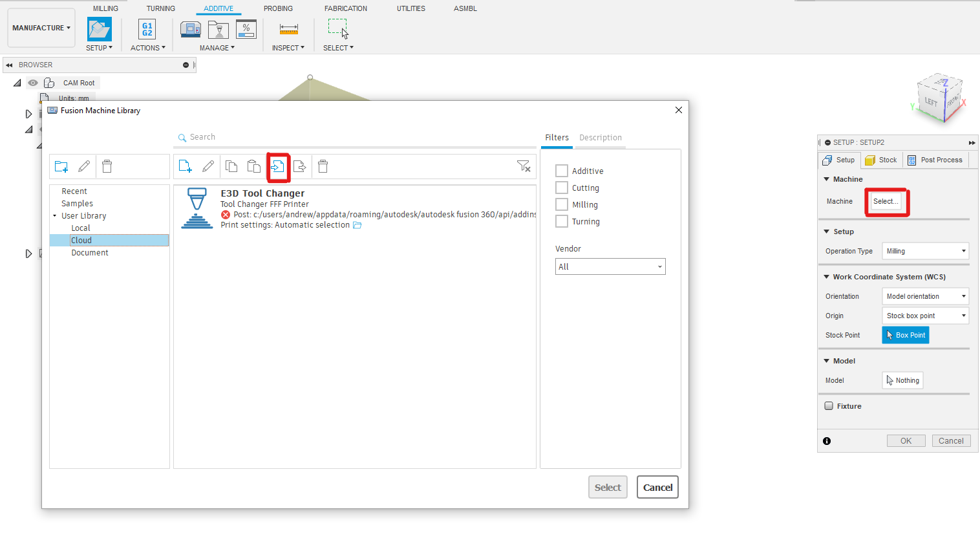Clear all filters funnel icon
This screenshot has width=980, height=551.
tap(524, 166)
